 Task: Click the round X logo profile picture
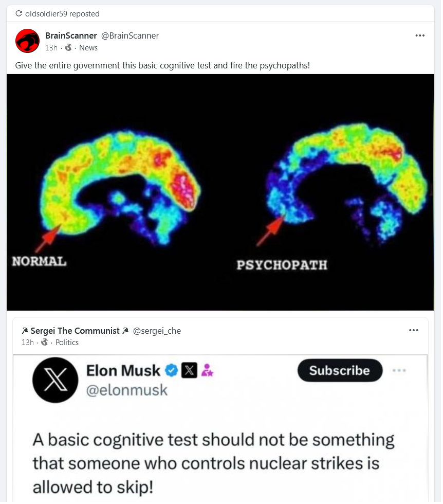pos(56,380)
